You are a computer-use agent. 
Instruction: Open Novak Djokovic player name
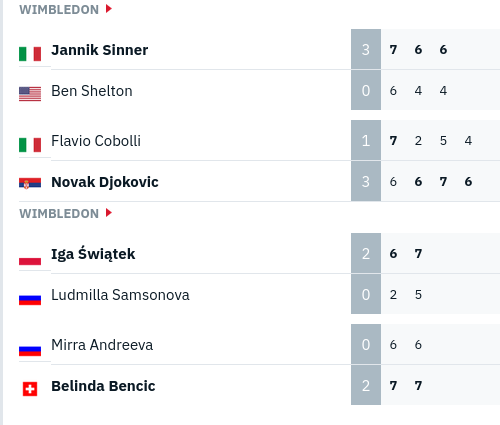pos(105,182)
